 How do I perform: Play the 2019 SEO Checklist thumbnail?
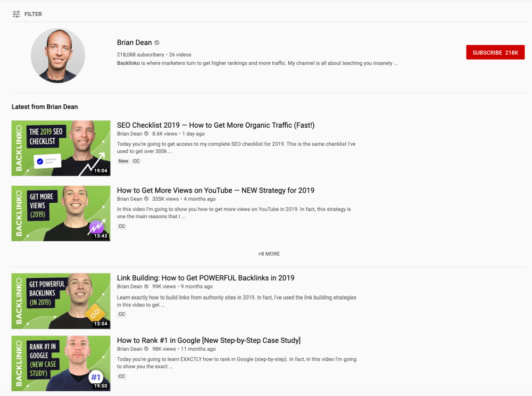(x=61, y=148)
